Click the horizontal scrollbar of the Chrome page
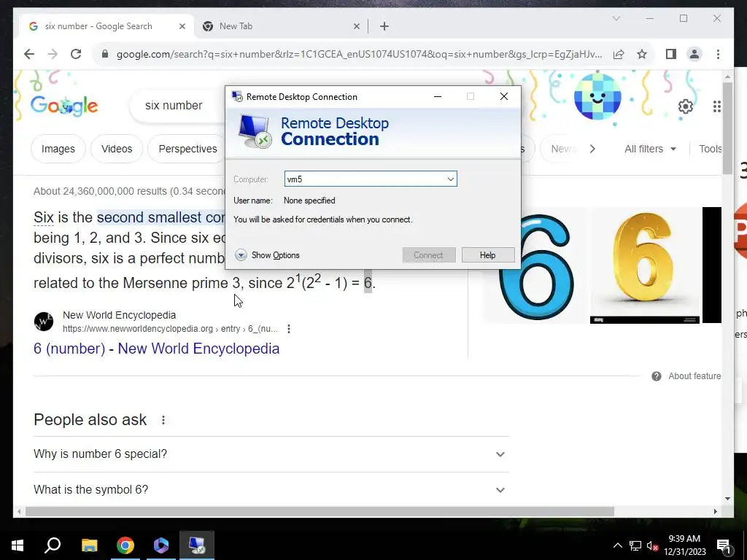The image size is (747, 560). [320, 512]
